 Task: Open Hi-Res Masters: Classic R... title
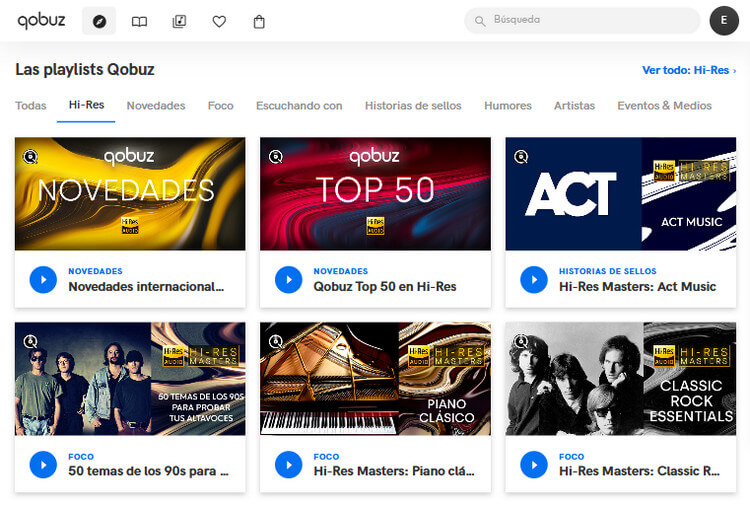(x=639, y=471)
